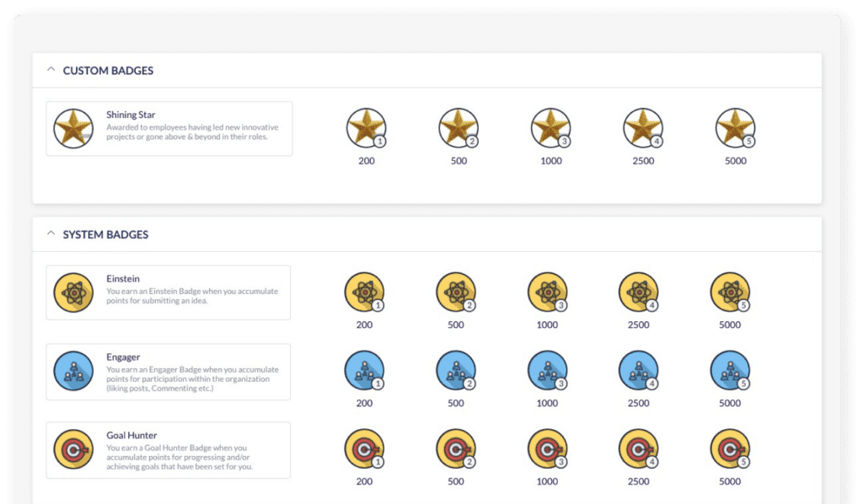
Task: Open the Shining Star badge description card
Action: point(169,129)
